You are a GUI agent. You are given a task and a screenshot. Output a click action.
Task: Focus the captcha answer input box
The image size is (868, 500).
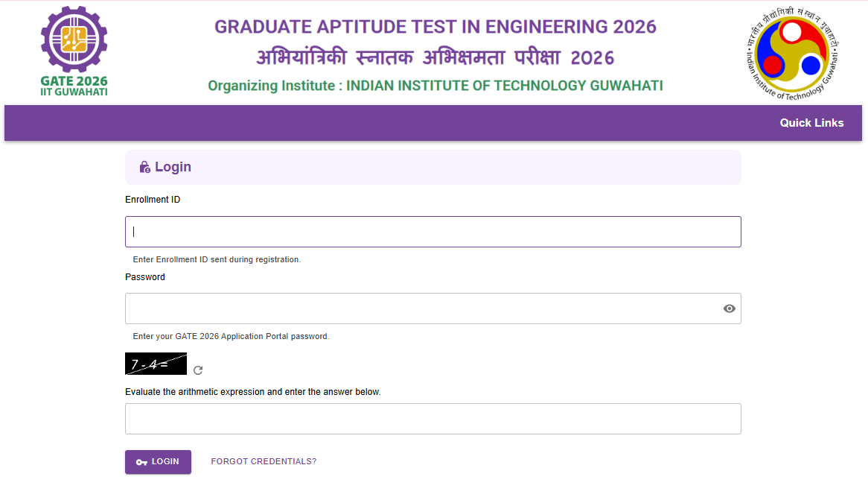click(433, 418)
